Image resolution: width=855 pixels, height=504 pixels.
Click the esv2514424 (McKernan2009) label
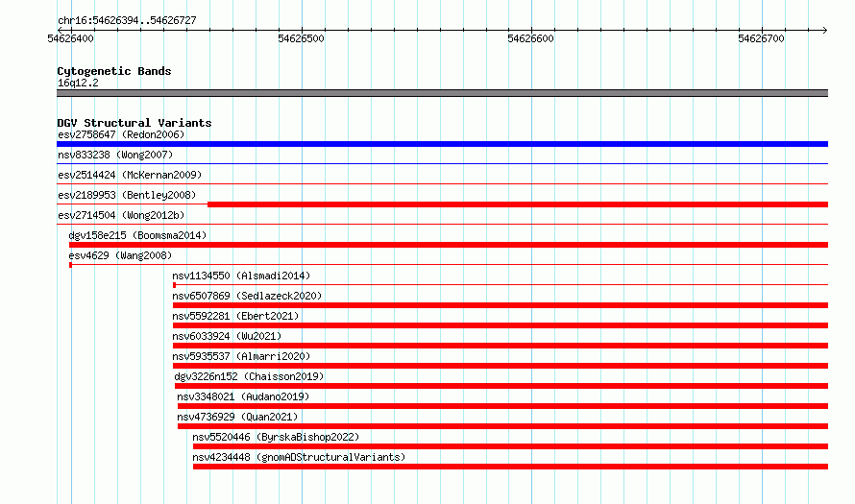coord(130,175)
